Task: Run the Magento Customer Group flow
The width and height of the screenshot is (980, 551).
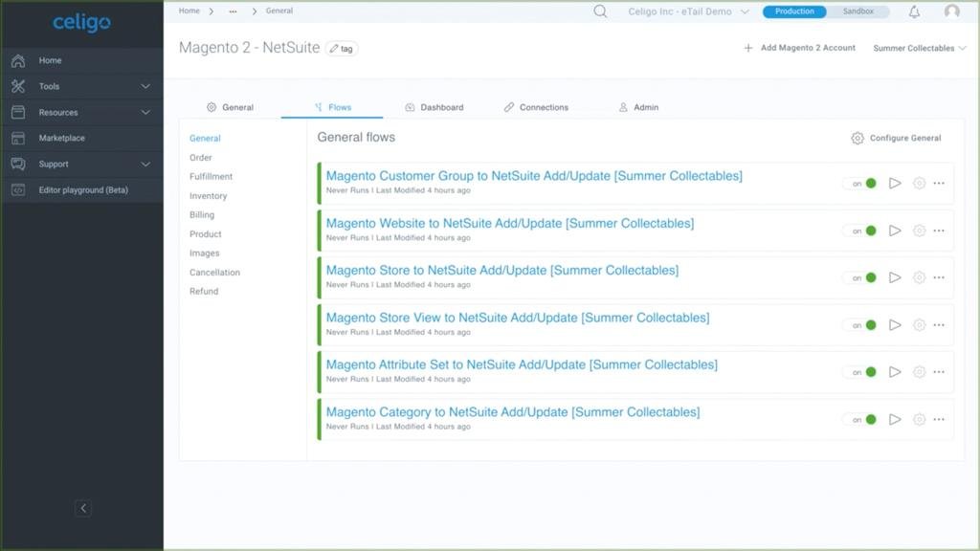Action: 895,183
